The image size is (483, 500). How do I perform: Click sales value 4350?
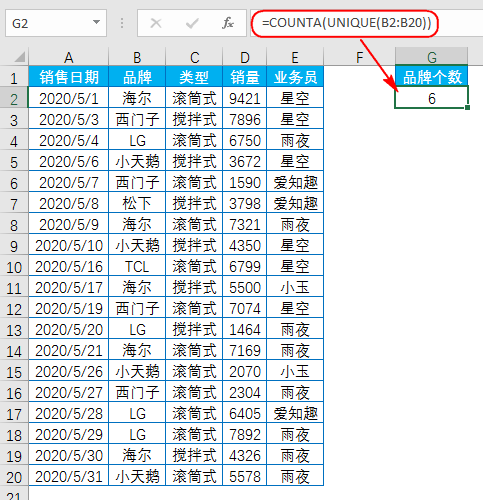(x=245, y=244)
